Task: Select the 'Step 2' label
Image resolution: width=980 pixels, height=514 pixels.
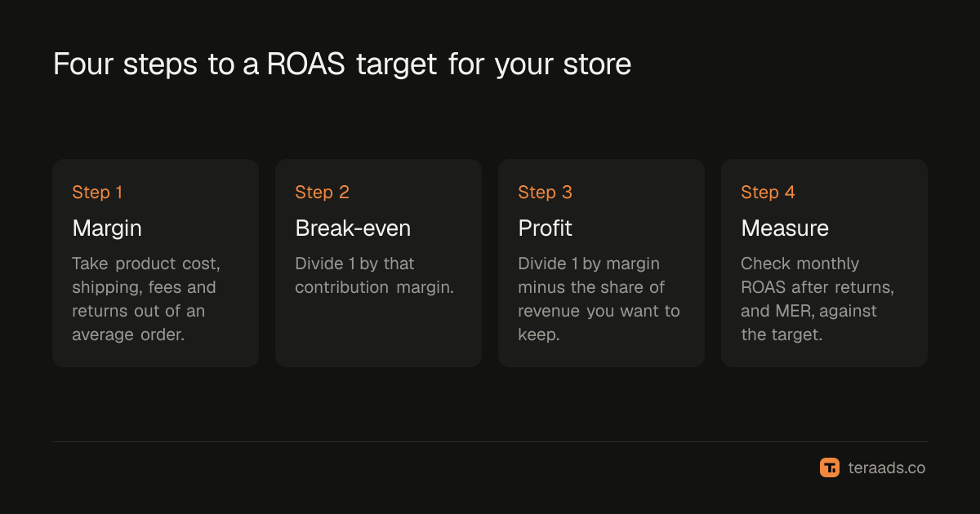Action: click(x=322, y=193)
